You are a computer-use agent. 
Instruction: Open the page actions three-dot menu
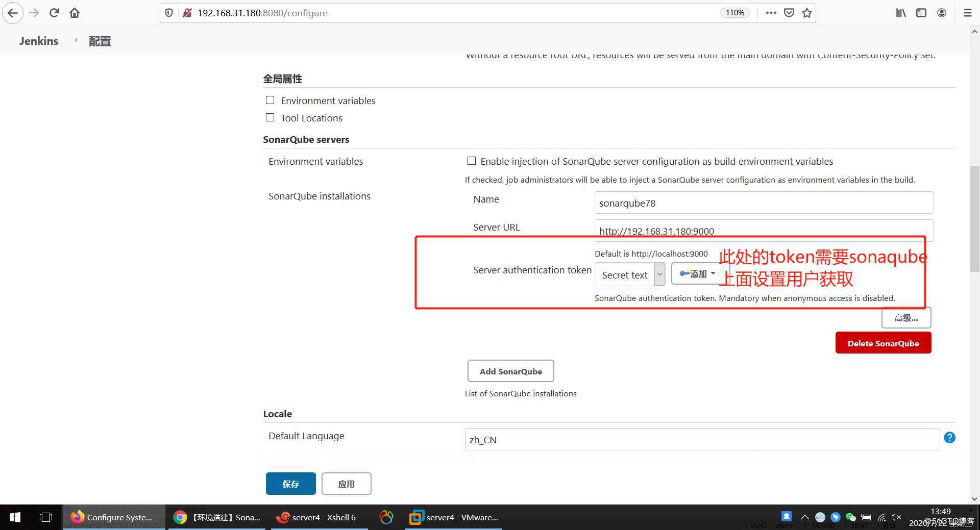coord(771,13)
